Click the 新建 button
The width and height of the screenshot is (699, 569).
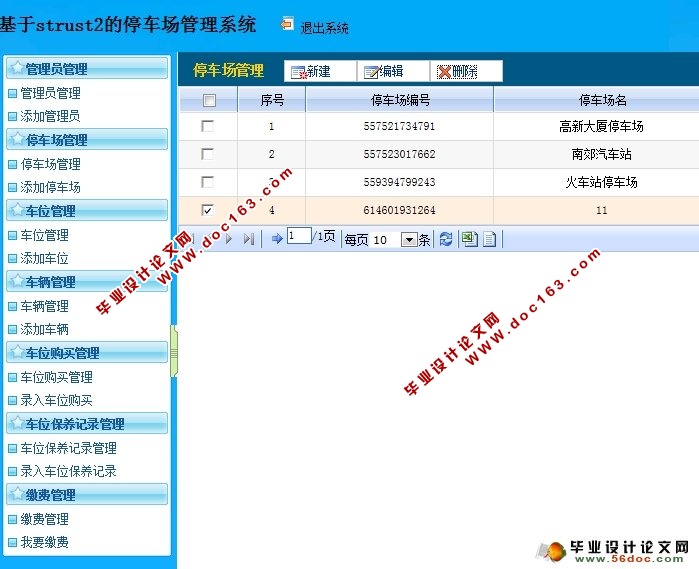320,71
